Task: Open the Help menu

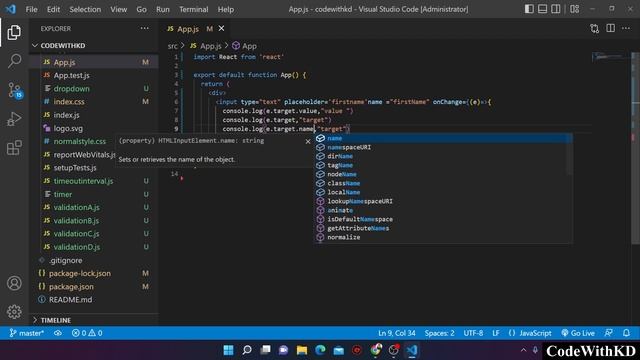Action: [x=226, y=9]
